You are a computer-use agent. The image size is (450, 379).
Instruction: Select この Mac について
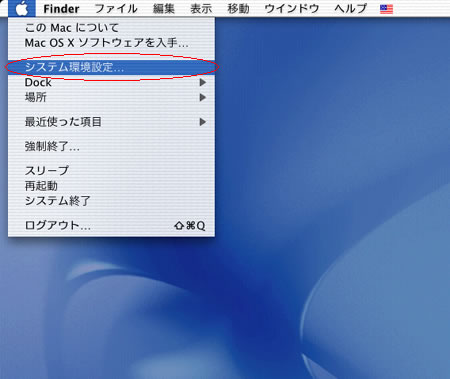tap(111, 28)
